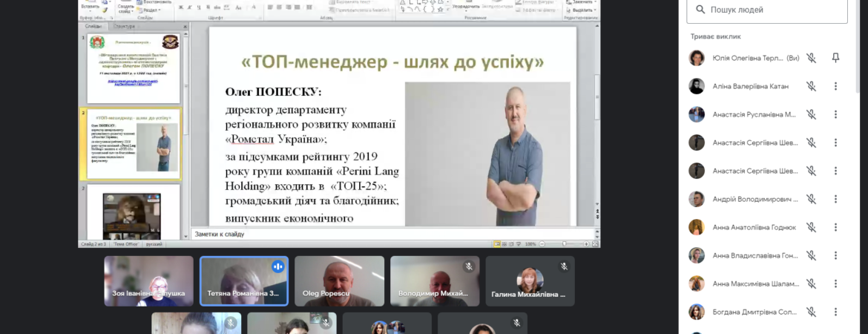Click the slide title ТОП-менеджер text

coord(392,62)
